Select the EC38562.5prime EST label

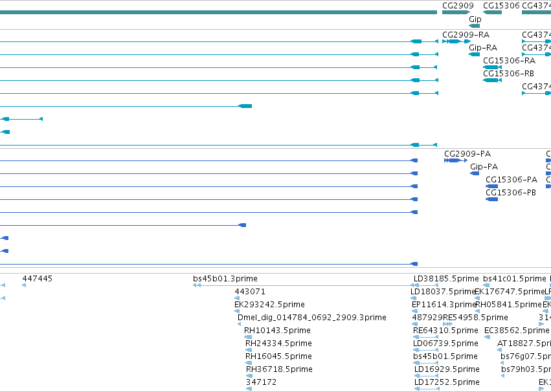[517, 331]
